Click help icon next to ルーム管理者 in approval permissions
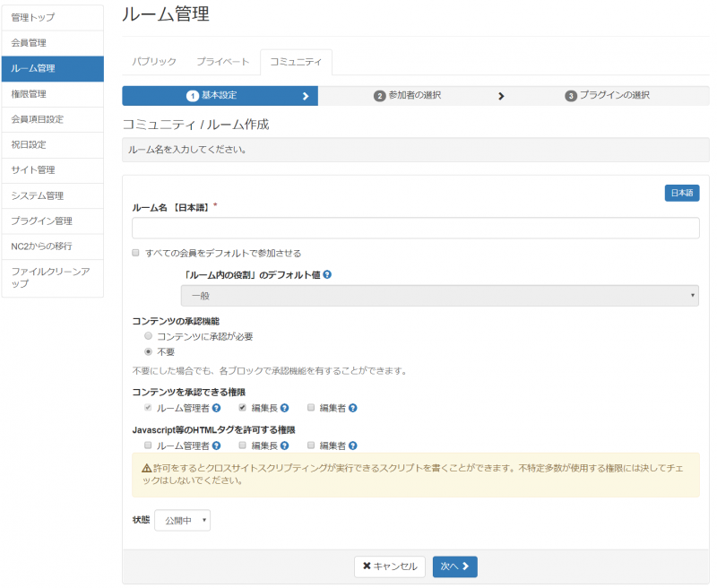 click(x=216, y=408)
